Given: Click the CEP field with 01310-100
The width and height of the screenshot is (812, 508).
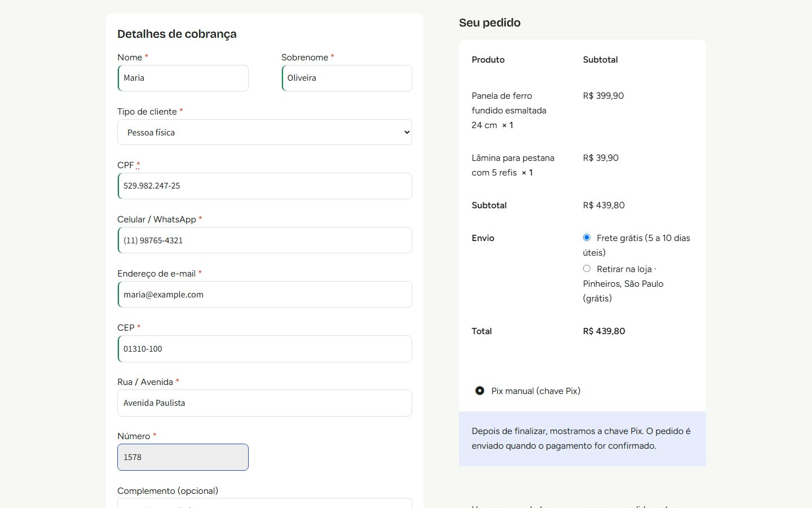Looking at the screenshot, I should pyautogui.click(x=264, y=349).
